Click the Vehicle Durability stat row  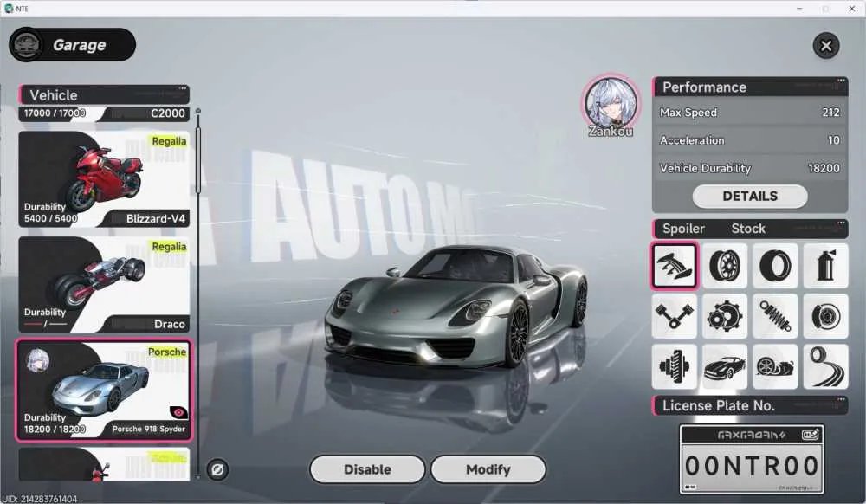pyautogui.click(x=750, y=168)
